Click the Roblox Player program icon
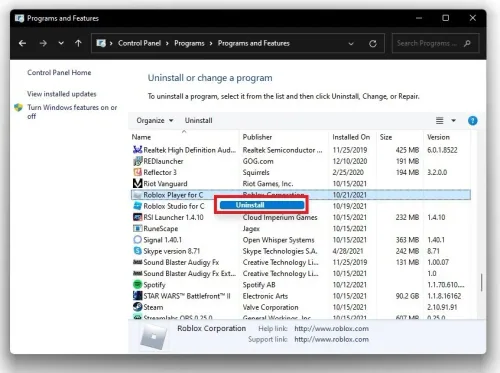 [x=137, y=195]
